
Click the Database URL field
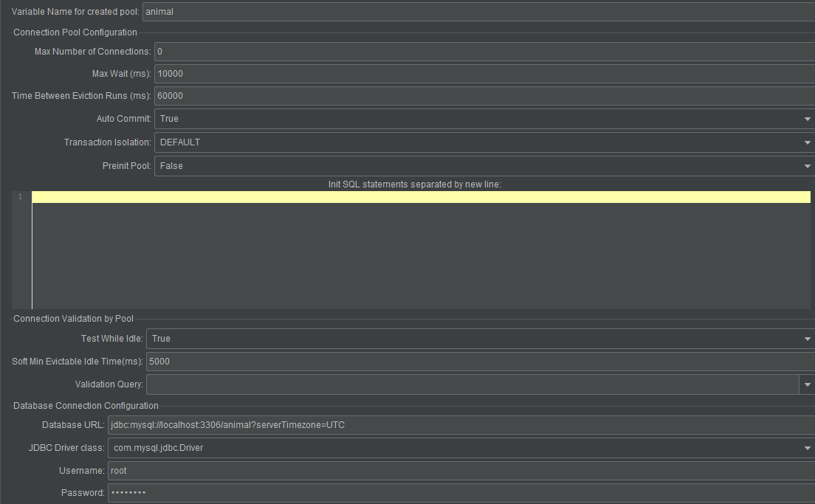pyautogui.click(x=461, y=425)
